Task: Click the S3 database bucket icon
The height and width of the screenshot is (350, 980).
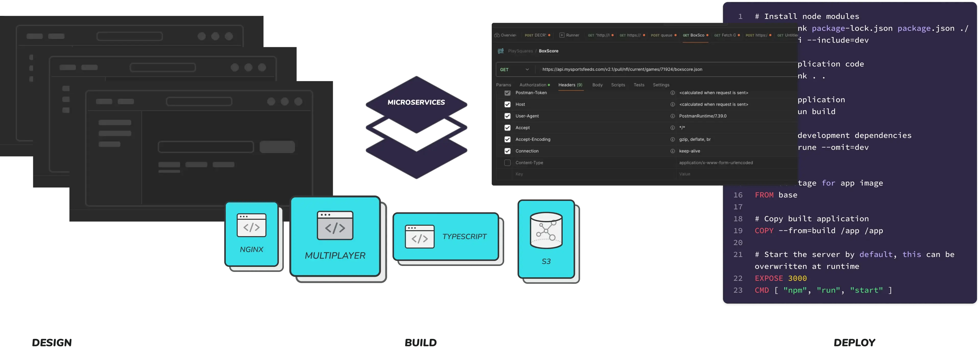Action: pos(546,230)
